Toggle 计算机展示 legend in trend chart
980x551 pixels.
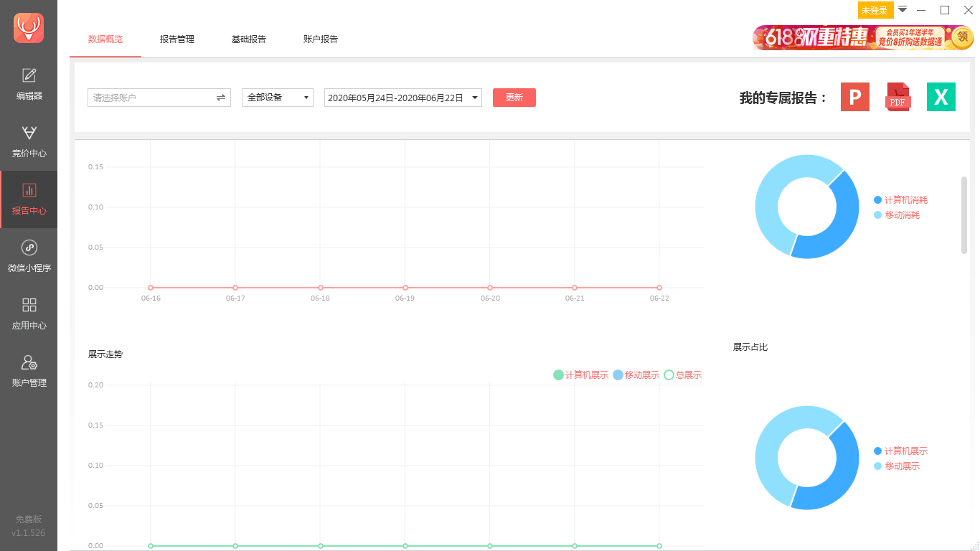580,375
